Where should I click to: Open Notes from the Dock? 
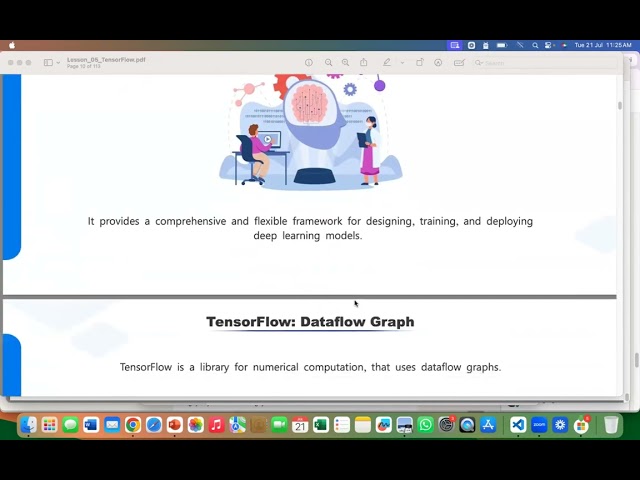[x=362, y=425]
